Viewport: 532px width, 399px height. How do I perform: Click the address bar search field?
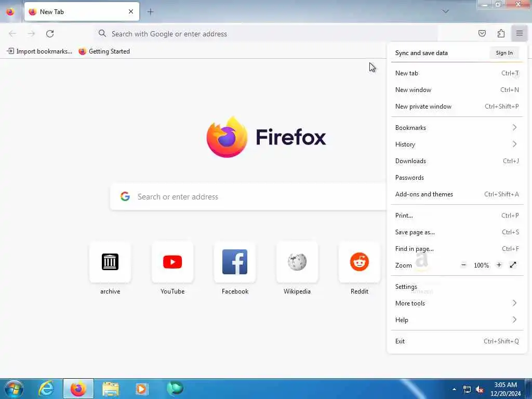(265, 34)
